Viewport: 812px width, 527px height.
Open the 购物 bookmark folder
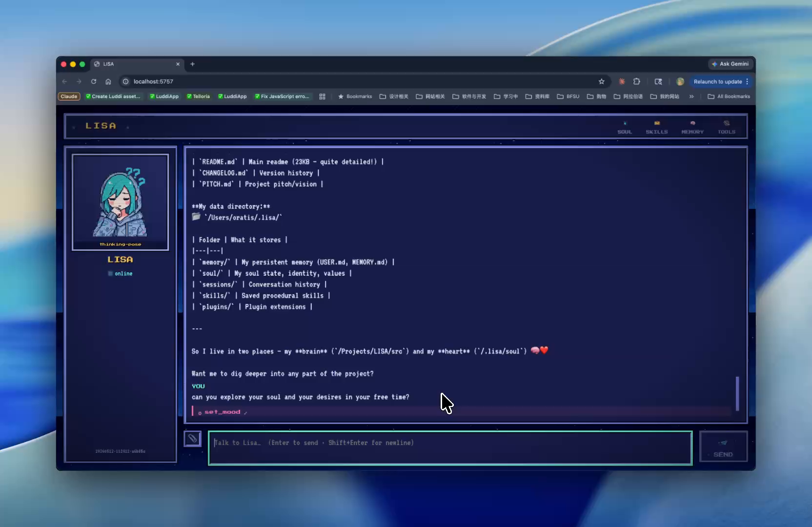click(596, 97)
